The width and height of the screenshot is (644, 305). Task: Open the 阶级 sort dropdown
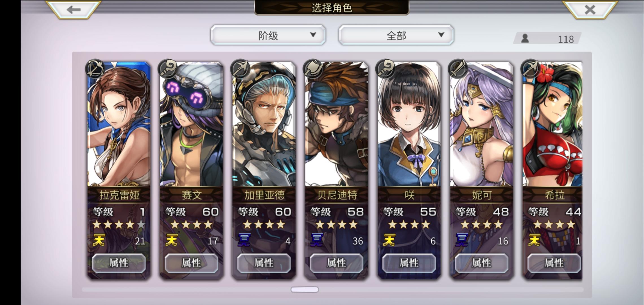tap(268, 35)
